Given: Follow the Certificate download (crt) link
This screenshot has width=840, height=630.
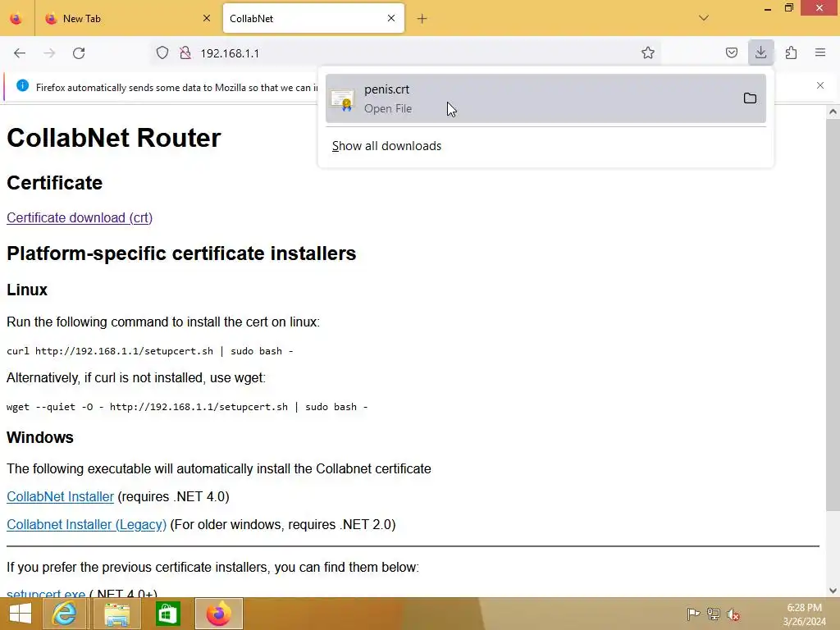Looking at the screenshot, I should (x=80, y=217).
